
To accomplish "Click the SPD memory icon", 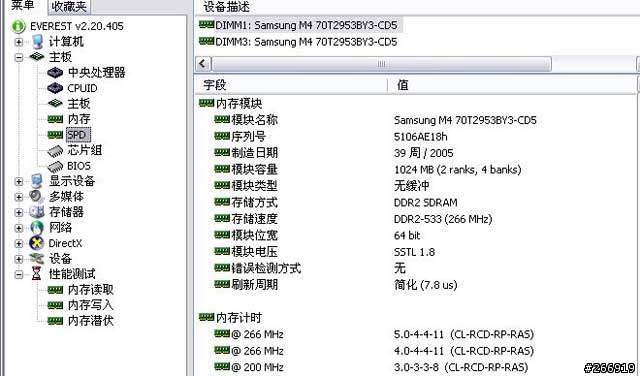I will pyautogui.click(x=55, y=135).
